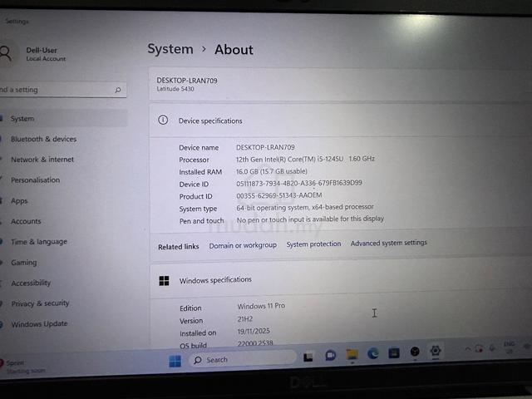Screen dimensions: 532x399
Task: Click the Device ID value
Action: point(299,183)
